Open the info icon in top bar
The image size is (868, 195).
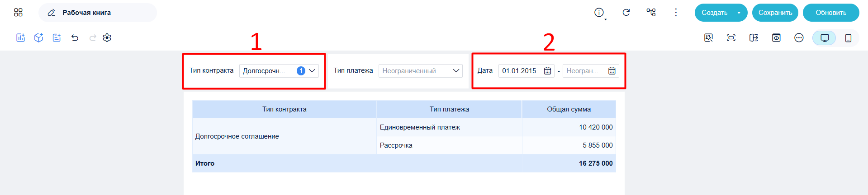[x=599, y=13]
